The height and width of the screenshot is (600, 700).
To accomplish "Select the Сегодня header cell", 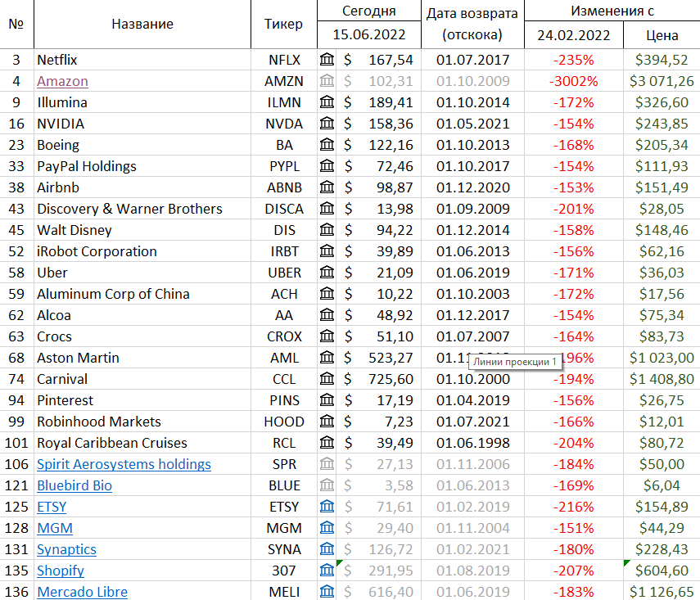I will pyautogui.click(x=369, y=11).
